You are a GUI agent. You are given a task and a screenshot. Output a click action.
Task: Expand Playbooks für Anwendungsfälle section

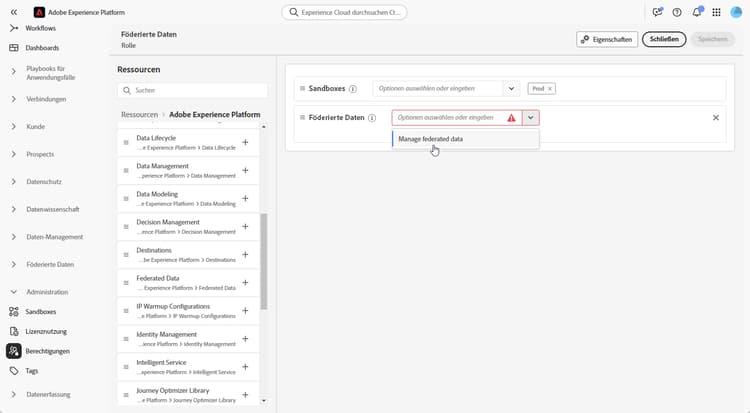coord(14,72)
